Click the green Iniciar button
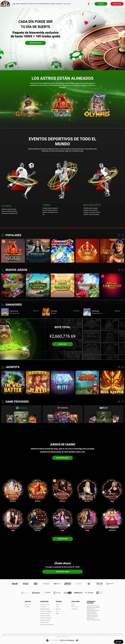The image size is (125, 644). coord(101,4)
